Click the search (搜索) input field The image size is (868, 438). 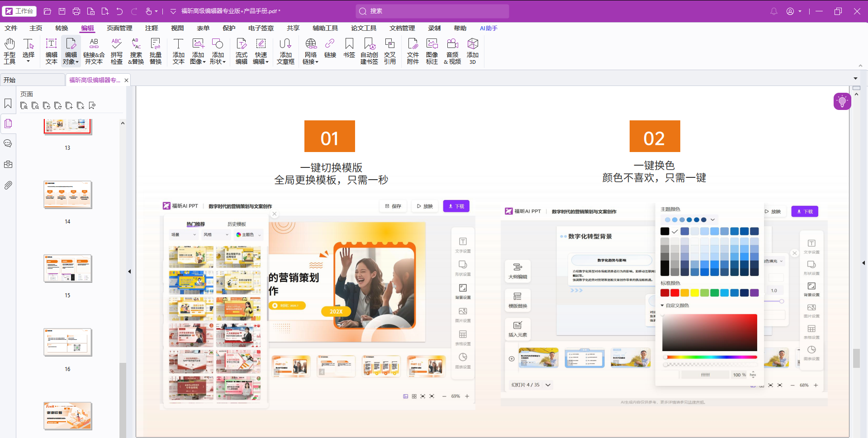pos(432,11)
